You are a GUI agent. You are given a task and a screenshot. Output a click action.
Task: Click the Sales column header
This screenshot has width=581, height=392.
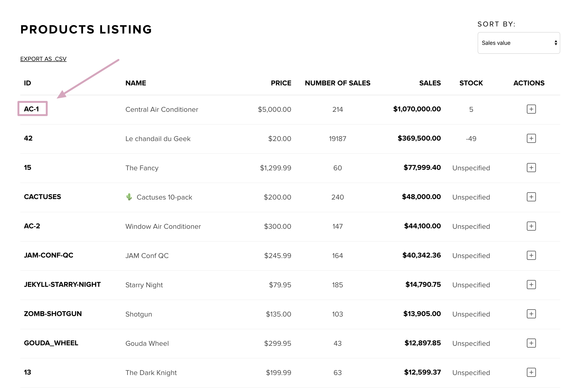click(x=429, y=83)
